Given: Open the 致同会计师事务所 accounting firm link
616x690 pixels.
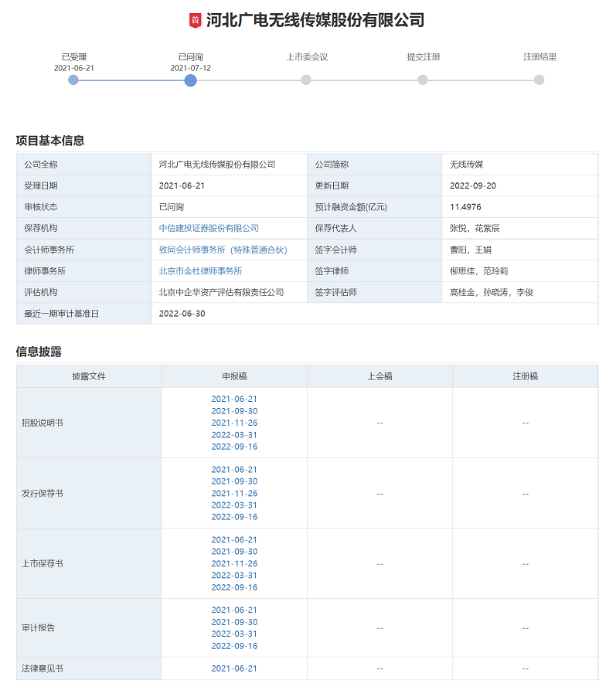Looking at the screenshot, I should pyautogui.click(x=223, y=250).
